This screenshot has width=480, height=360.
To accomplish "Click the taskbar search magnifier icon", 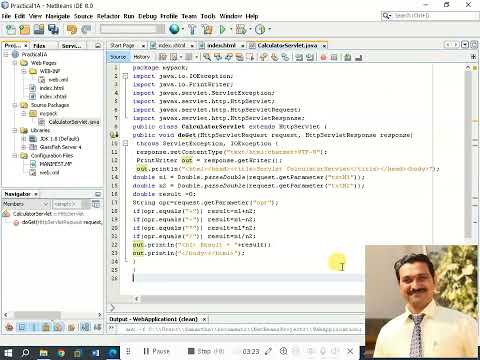I will pyautogui.click(x=25, y=353).
